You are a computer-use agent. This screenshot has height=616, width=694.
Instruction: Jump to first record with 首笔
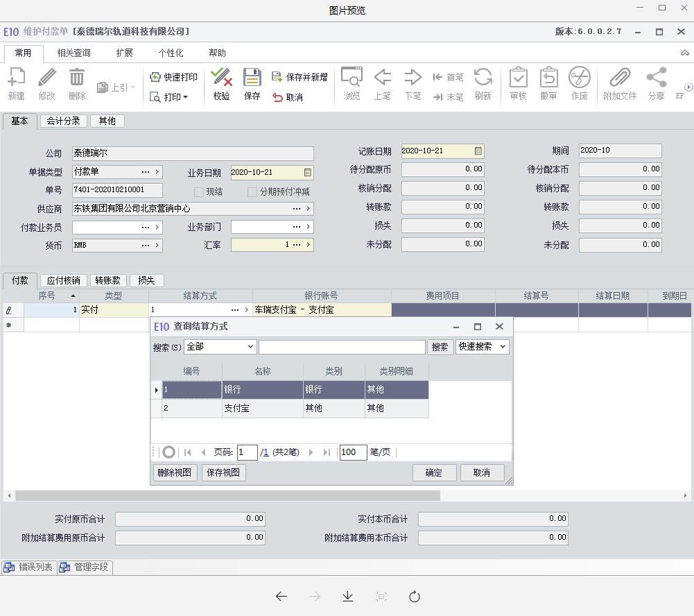tap(437, 77)
